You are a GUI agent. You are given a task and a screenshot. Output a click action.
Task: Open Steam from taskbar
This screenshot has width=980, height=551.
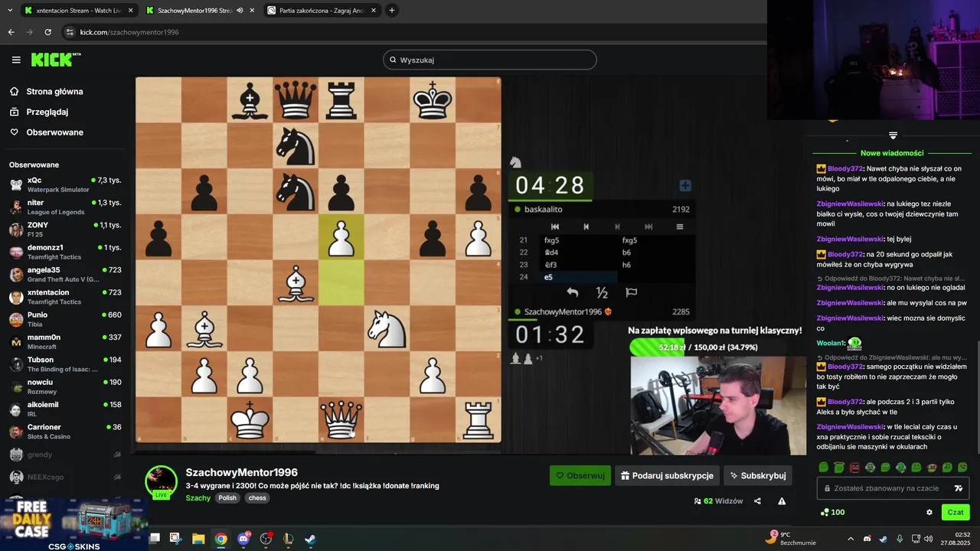[310, 539]
